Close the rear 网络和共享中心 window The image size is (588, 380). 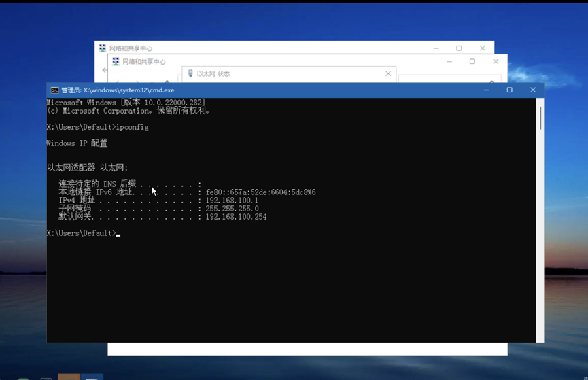tap(483, 48)
